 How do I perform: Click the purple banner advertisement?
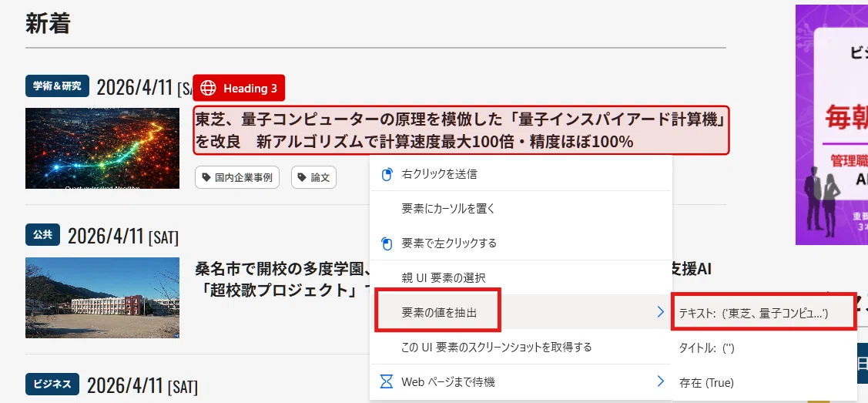832,125
